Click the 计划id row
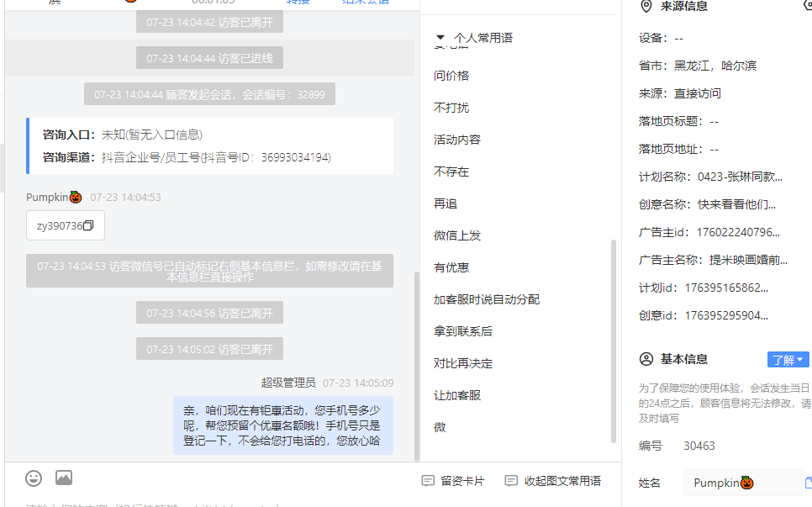Screen dimensions: 812x507 [x=704, y=288]
